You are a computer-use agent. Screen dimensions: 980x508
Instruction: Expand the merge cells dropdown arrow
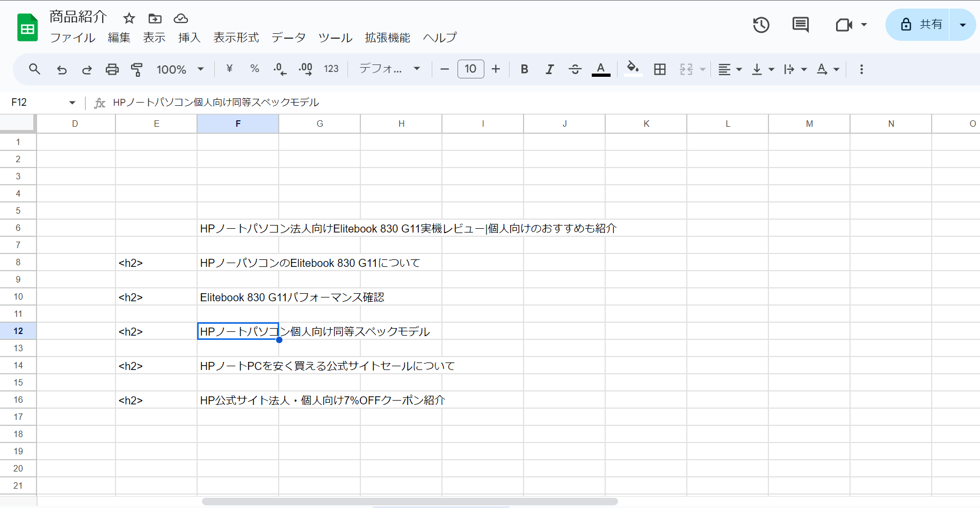[x=702, y=69]
